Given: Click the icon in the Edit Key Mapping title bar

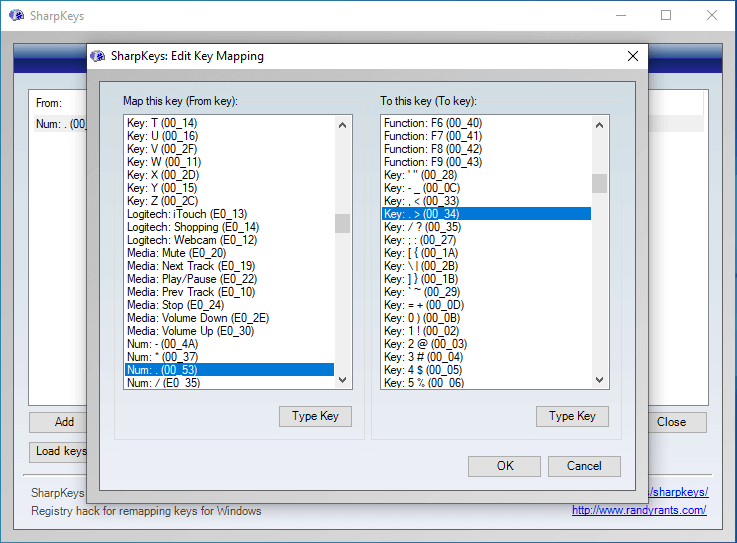Looking at the screenshot, I should 97,56.
